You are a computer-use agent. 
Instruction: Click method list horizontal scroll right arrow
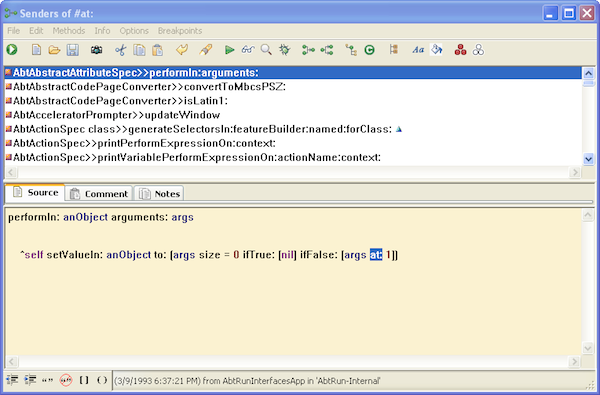click(575, 172)
